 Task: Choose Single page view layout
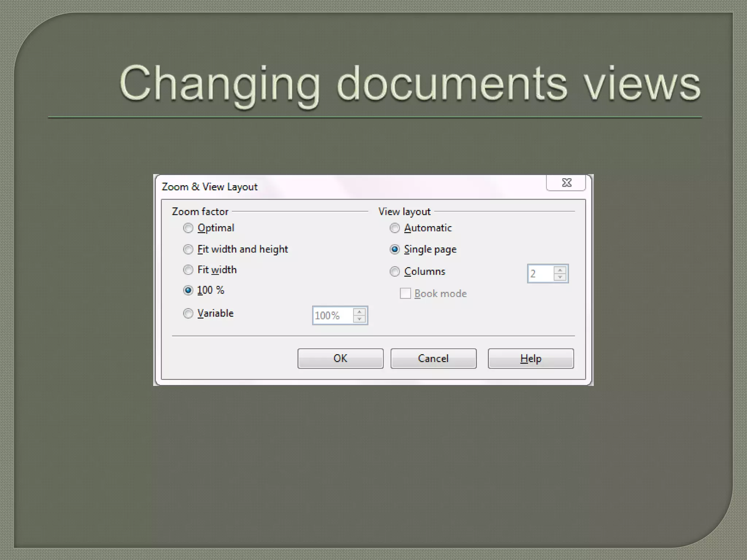point(395,249)
